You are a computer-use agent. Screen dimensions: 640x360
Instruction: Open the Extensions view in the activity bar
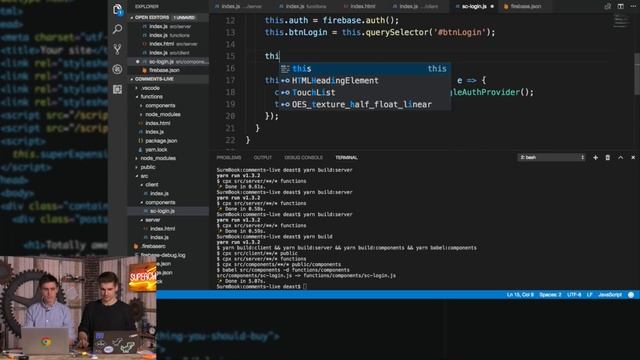click(x=118, y=89)
